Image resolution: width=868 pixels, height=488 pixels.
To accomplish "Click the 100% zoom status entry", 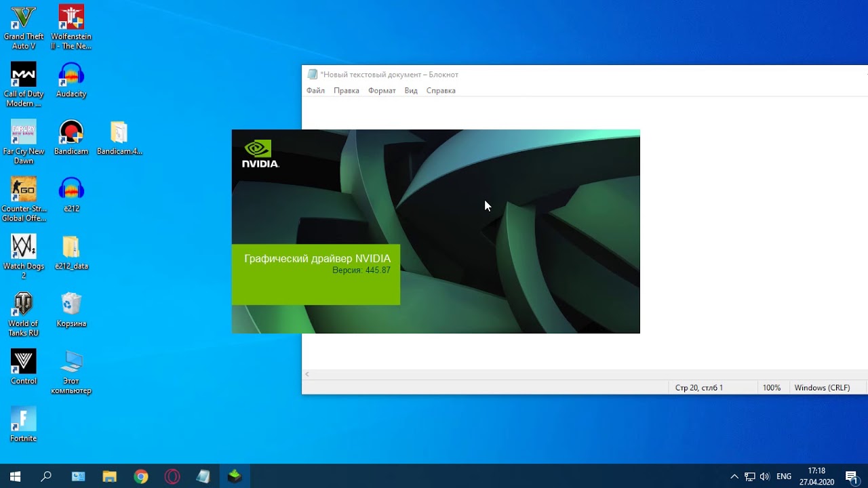I will coord(772,388).
